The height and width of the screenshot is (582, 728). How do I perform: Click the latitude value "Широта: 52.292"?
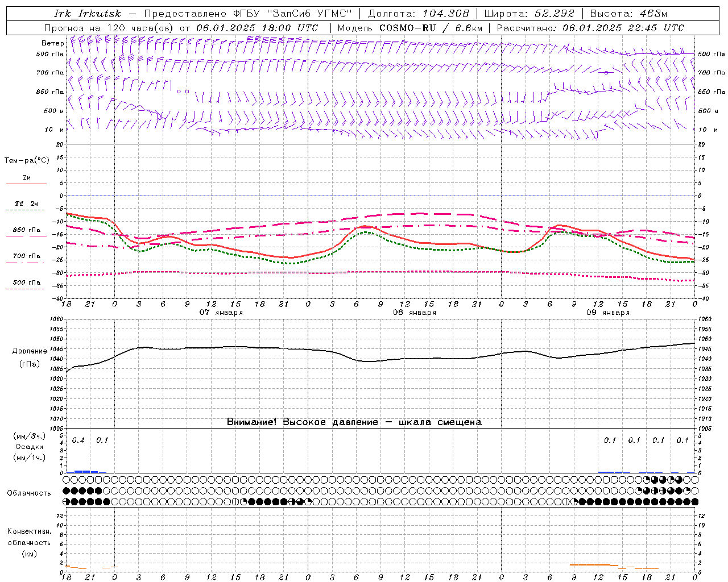[530, 14]
